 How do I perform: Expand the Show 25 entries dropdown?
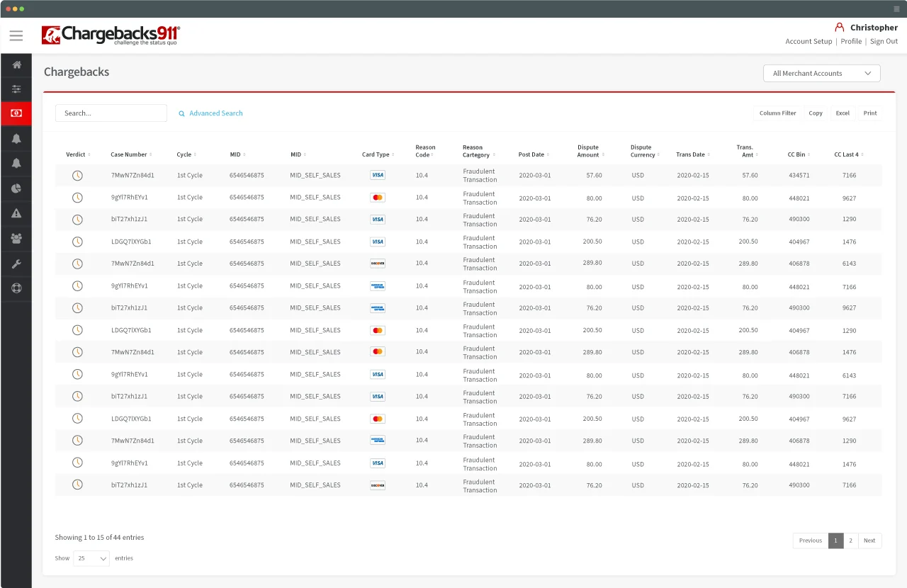point(91,558)
